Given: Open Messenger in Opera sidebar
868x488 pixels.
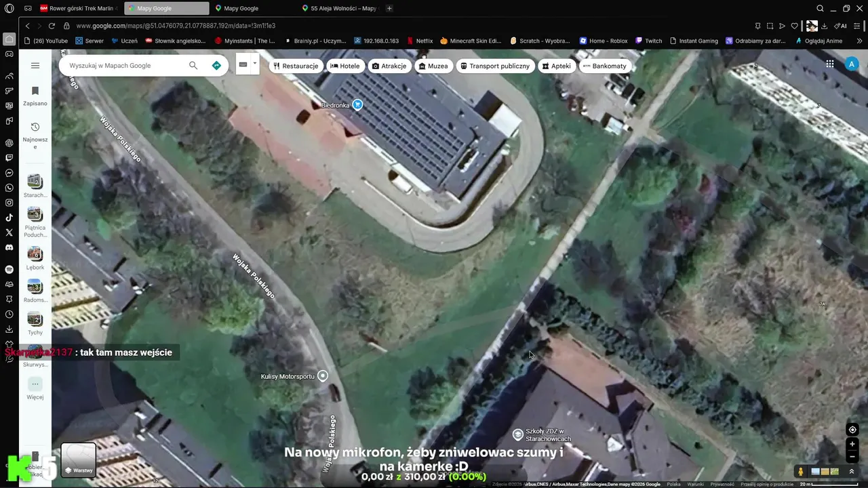Looking at the screenshot, I should point(9,173).
